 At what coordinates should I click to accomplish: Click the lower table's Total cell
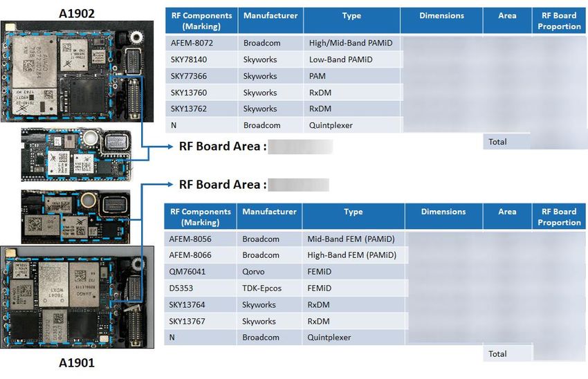click(508, 353)
